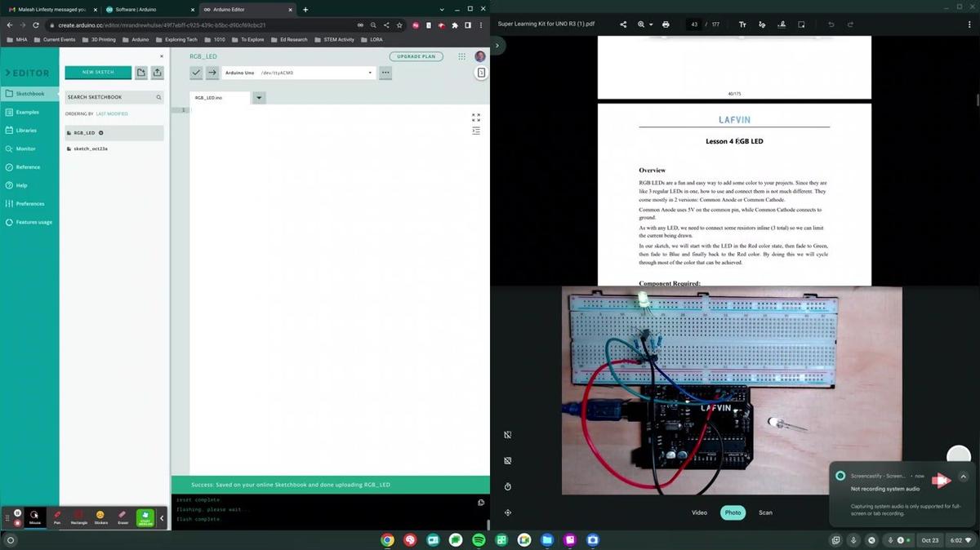Open the RGB_LED sketch in the sketchbook list
This screenshot has height=550, width=980.
[114, 133]
